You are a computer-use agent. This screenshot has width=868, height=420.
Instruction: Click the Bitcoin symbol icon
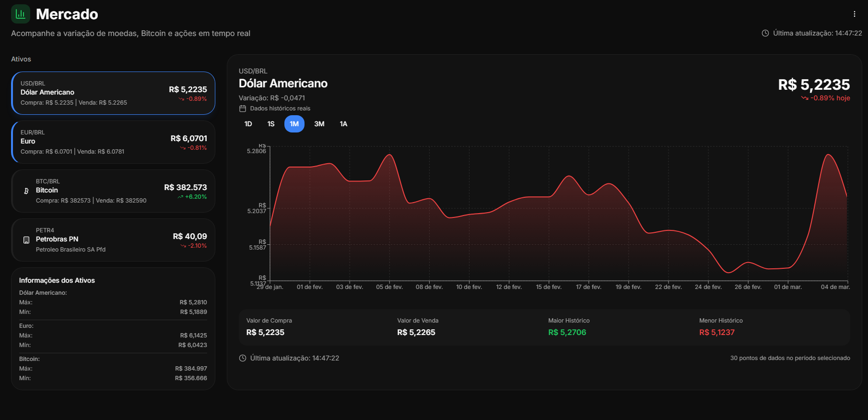pyautogui.click(x=26, y=191)
